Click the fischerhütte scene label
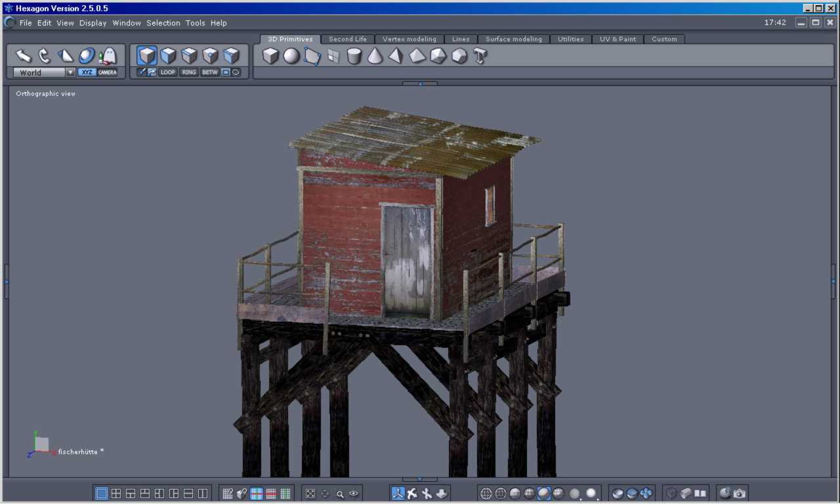The image size is (840, 504). coord(77,451)
